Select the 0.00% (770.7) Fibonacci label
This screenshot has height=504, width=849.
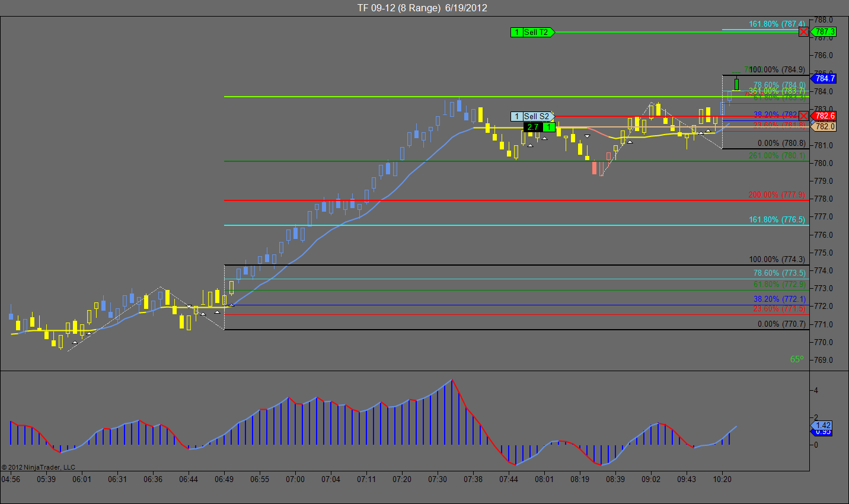click(781, 324)
